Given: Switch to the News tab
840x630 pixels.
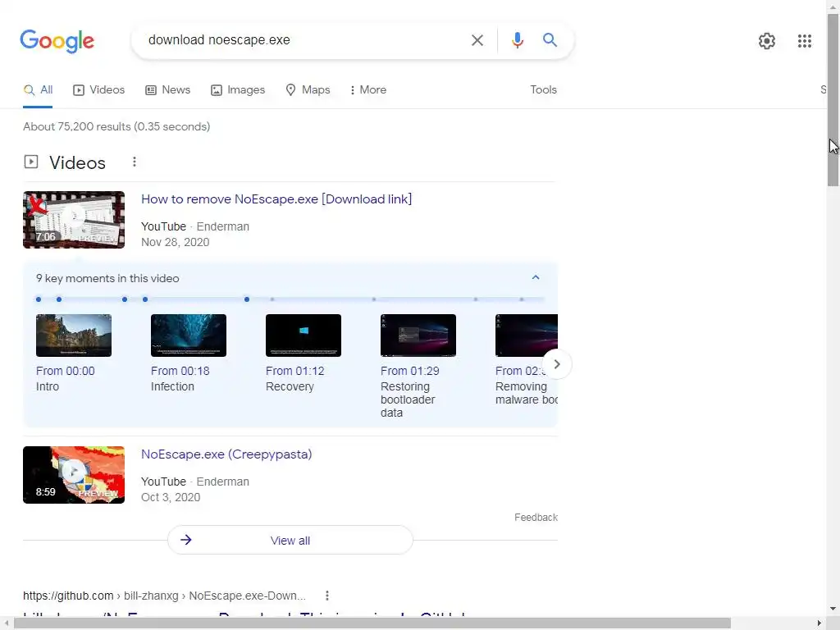Looking at the screenshot, I should (168, 90).
